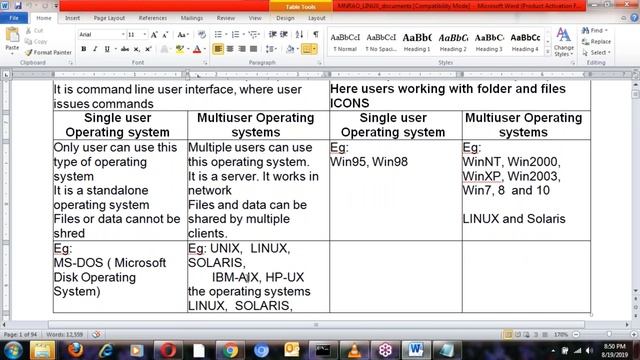Screen dimensions: 640x360
Task: Apply paragraph shading color
Action: pyautogui.click(x=290, y=49)
